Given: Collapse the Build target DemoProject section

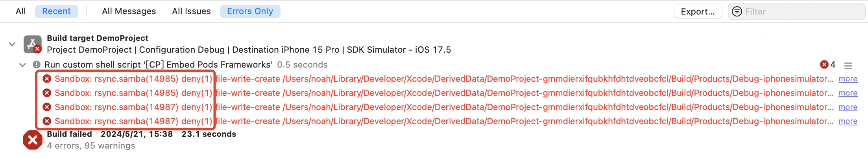Looking at the screenshot, I should click(x=12, y=44).
